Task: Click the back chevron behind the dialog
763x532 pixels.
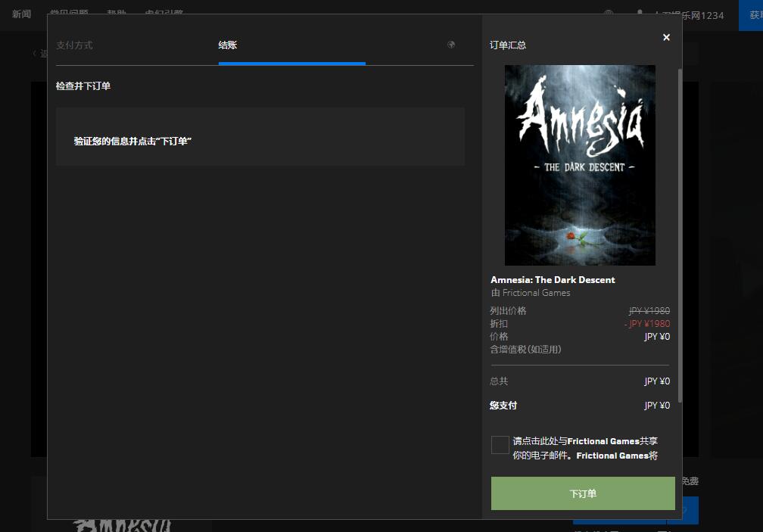Action: (34, 53)
